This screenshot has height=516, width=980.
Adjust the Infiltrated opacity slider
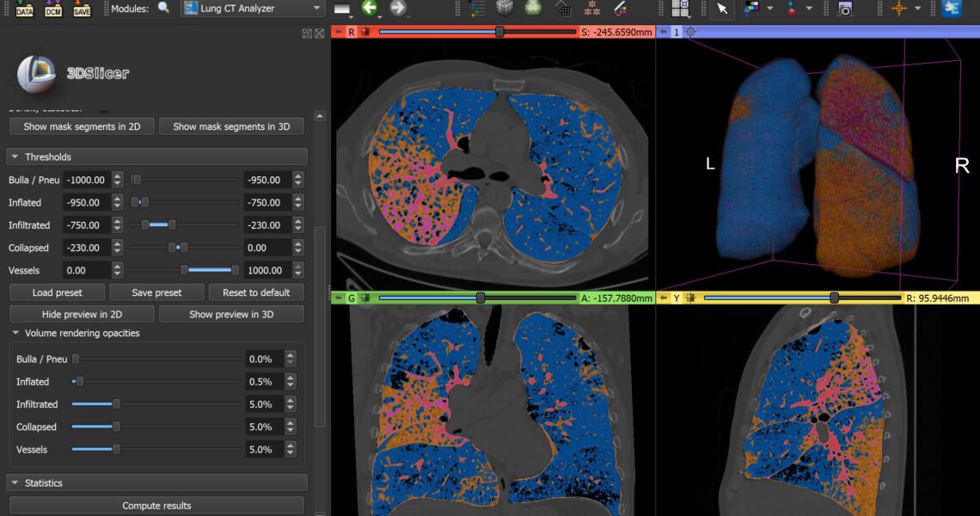(x=116, y=404)
